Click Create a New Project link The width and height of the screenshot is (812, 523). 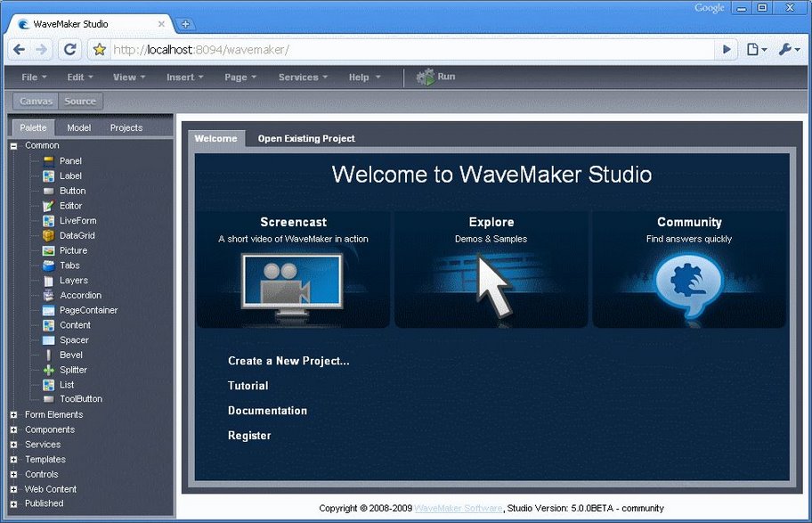point(288,361)
